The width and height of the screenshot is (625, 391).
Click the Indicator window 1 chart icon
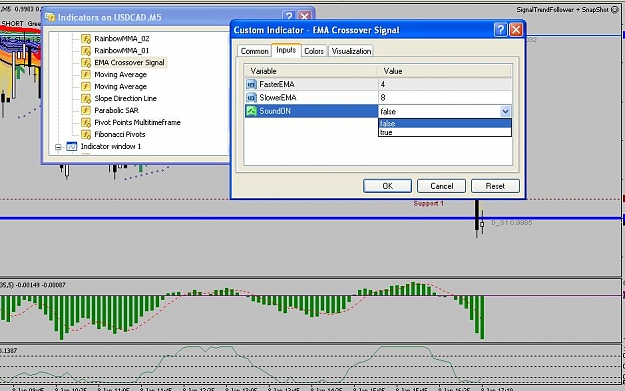pyautogui.click(x=71, y=147)
